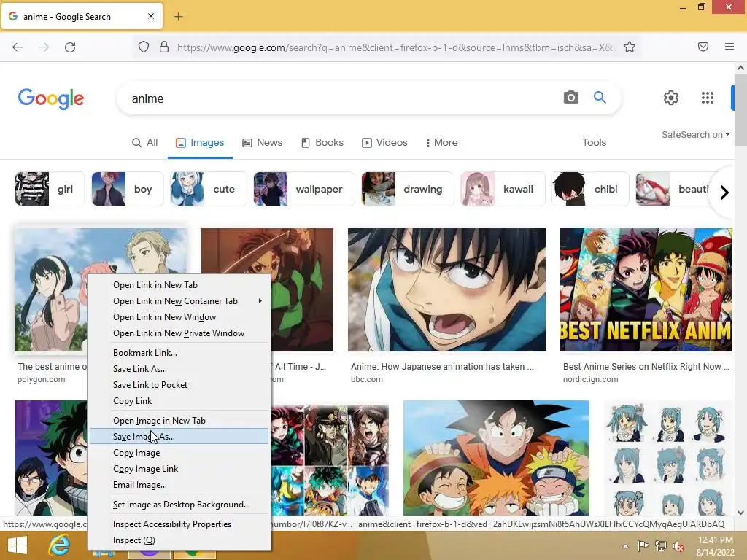747x560 pixels.
Task: Expand Open Link in New Container Tab submenu
Action: (x=179, y=301)
